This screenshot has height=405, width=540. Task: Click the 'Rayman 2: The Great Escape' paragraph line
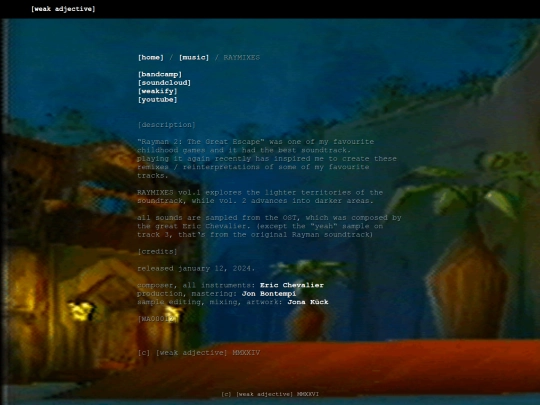click(256, 142)
